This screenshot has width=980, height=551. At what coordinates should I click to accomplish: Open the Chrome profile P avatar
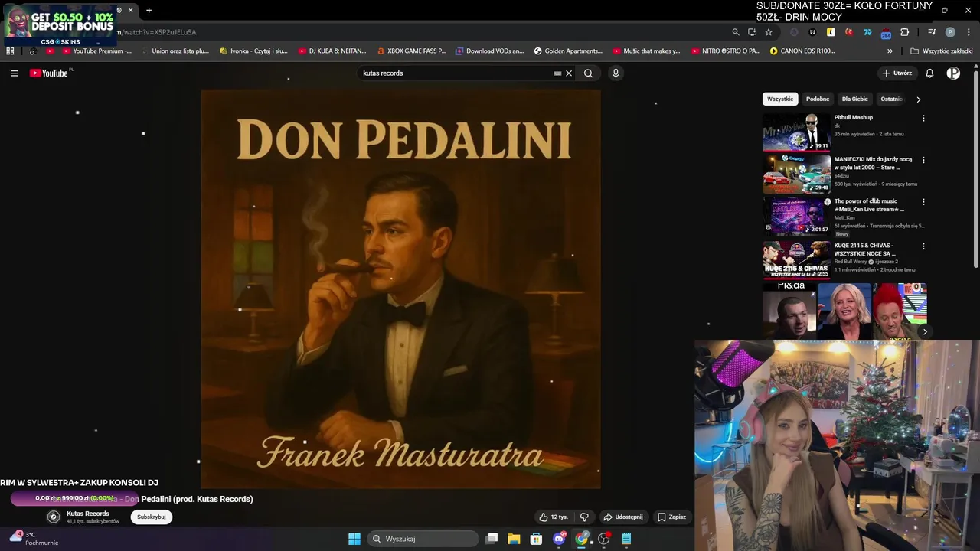950,32
